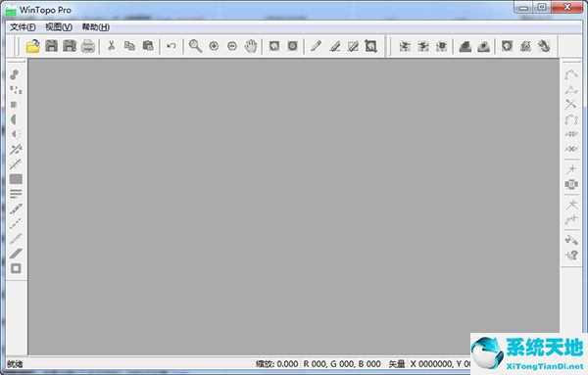Click the Zoom Out minus icon
The height and width of the screenshot is (375, 588).
pyautogui.click(x=232, y=46)
